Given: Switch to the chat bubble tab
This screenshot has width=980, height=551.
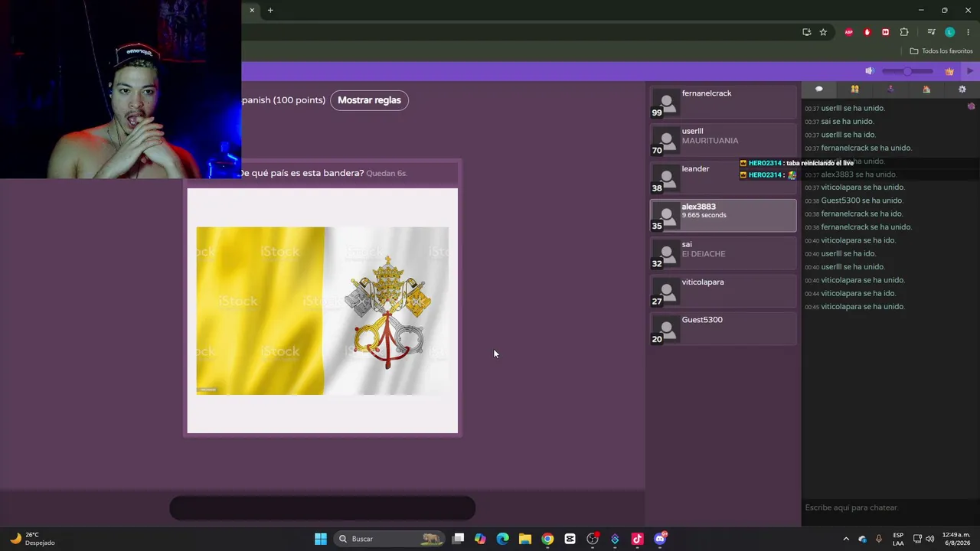Looking at the screenshot, I should (819, 90).
